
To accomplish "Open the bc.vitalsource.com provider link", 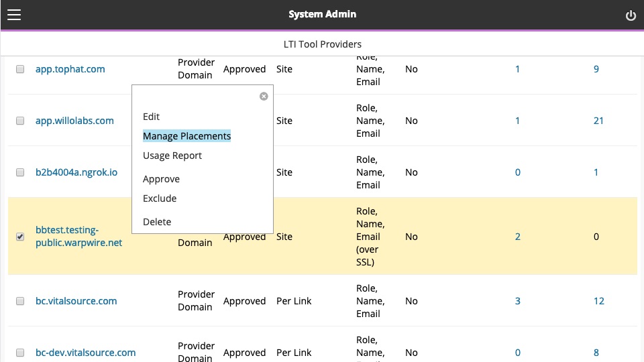I will [76, 301].
